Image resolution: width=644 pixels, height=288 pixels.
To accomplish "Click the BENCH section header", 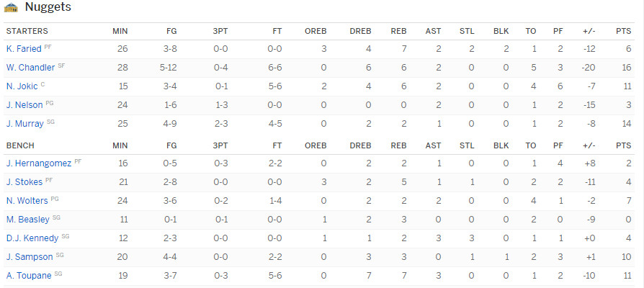I will pos(20,145).
